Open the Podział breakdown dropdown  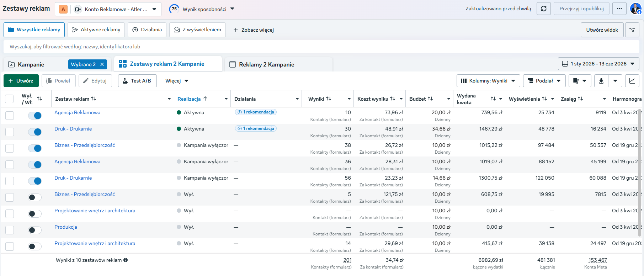click(544, 81)
